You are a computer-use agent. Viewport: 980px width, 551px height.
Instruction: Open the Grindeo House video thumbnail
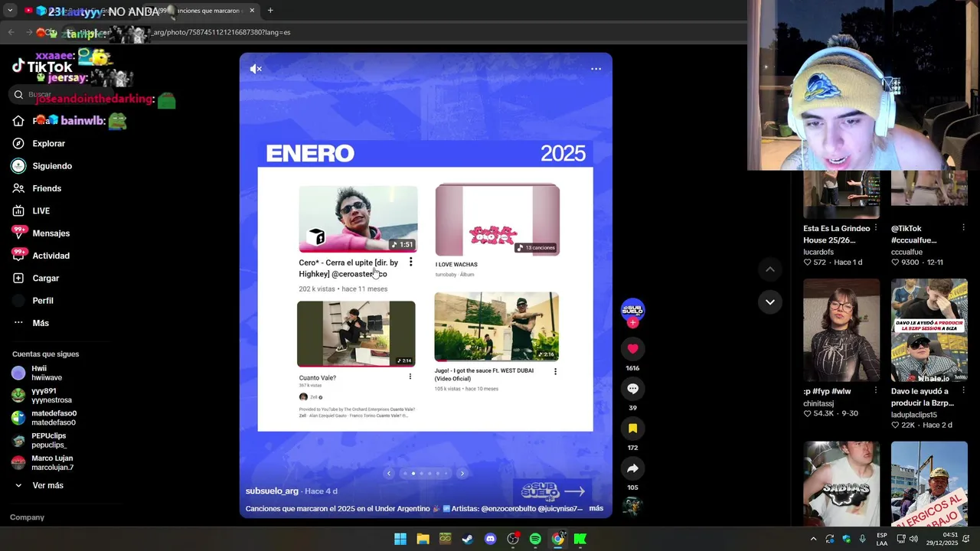click(x=841, y=194)
